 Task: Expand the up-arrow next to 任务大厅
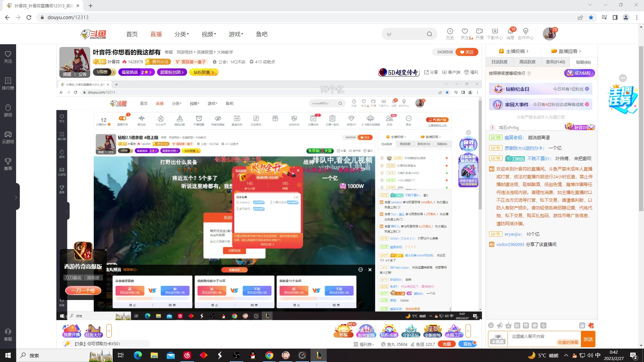pos(109,330)
